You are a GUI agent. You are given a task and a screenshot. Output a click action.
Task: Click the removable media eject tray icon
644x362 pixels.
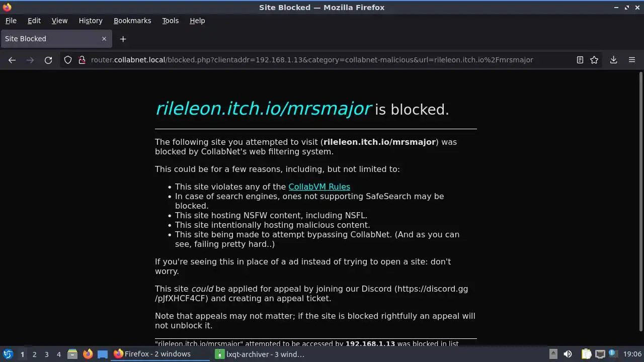point(553,354)
